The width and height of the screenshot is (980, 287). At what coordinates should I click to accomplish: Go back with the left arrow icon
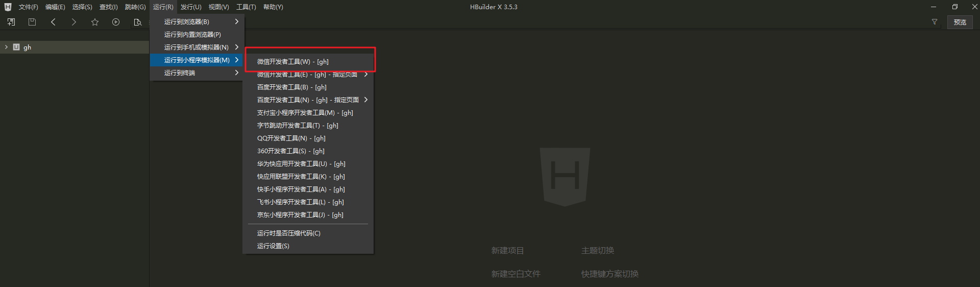tap(53, 22)
